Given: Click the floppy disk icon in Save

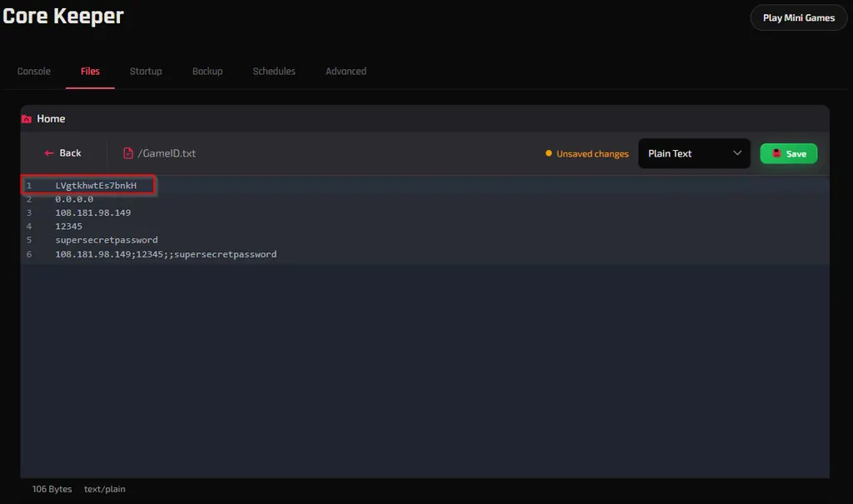Looking at the screenshot, I should coord(777,153).
